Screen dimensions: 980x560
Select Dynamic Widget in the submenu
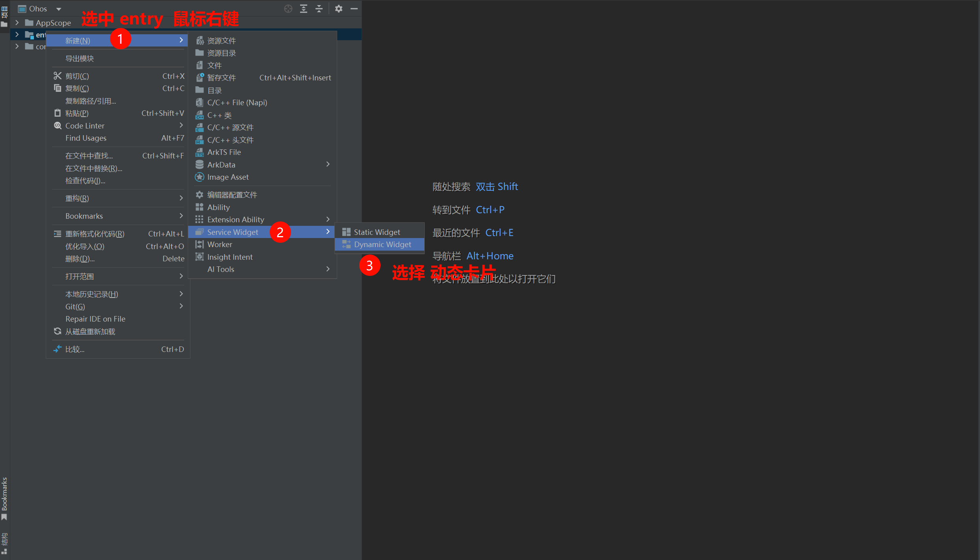[x=382, y=244]
